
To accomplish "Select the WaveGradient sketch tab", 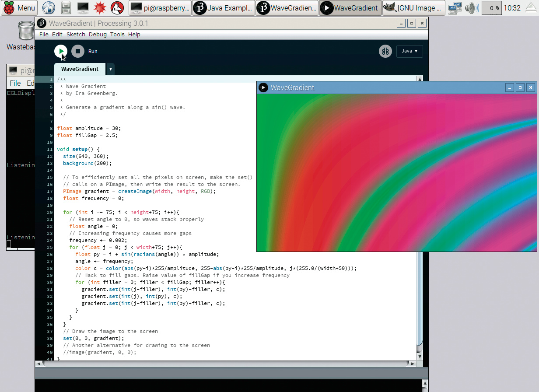I will [80, 69].
